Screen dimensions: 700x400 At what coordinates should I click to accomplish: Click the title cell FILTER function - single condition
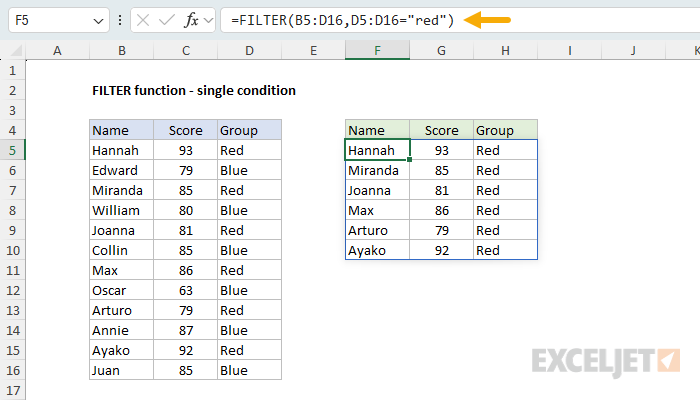click(x=194, y=91)
